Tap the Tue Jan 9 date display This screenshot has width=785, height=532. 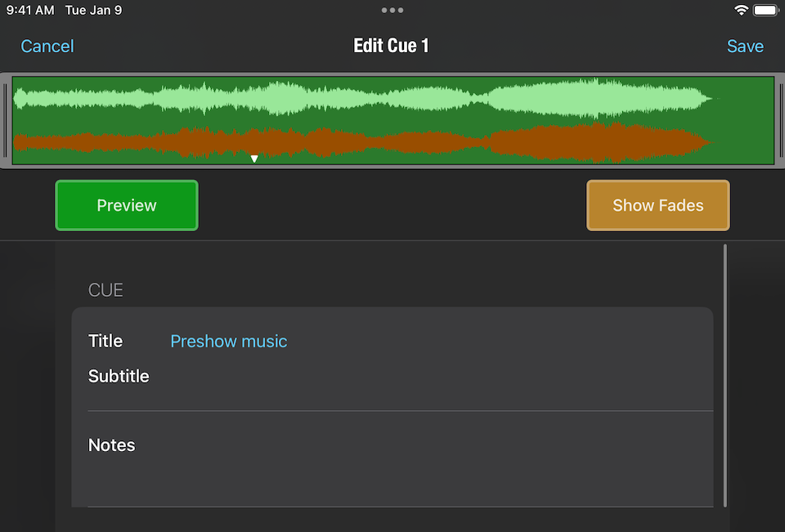pos(92,11)
